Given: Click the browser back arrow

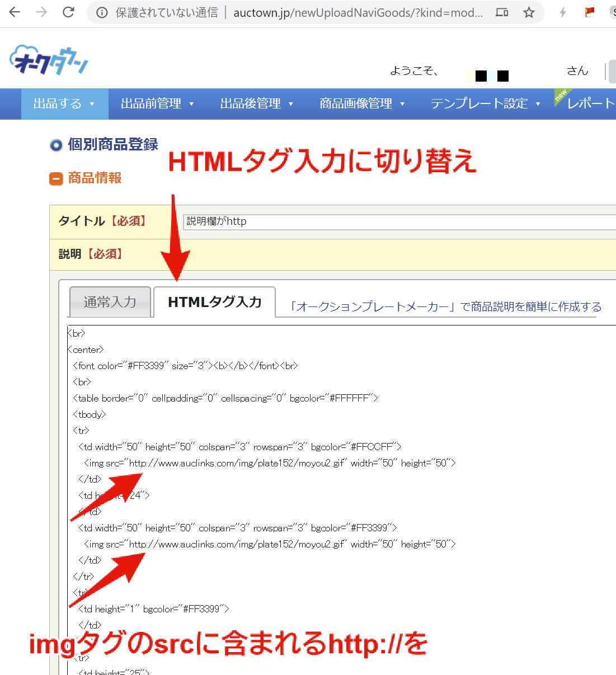Looking at the screenshot, I should pos(15,12).
